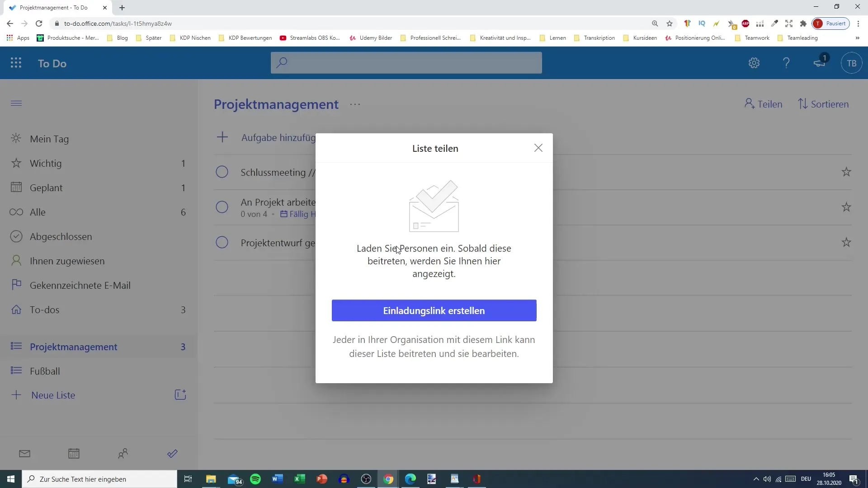Open the KDP Nischen bookmark folder
Screen dimensions: 868x488
[190, 38]
